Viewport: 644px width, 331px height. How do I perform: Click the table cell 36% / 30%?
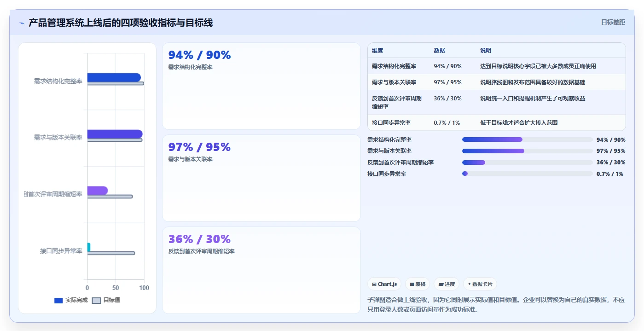tap(447, 99)
